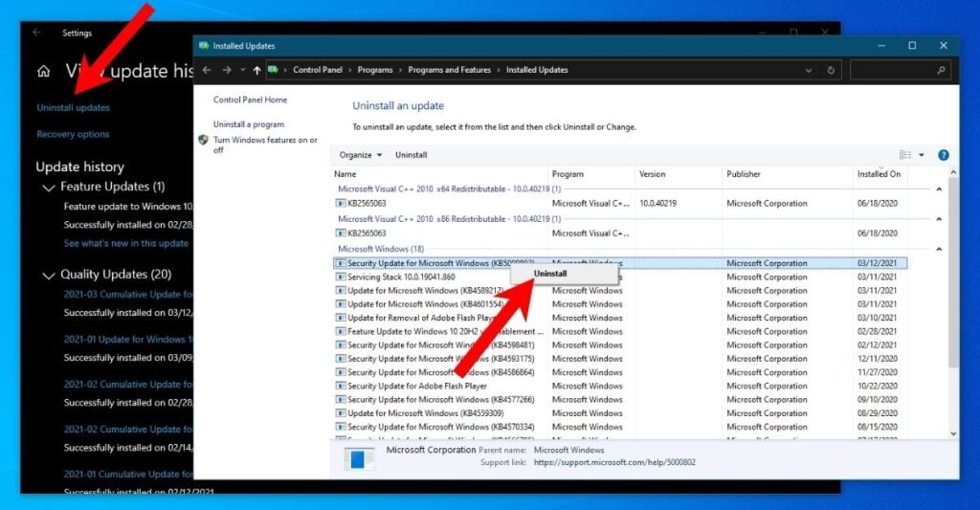Select Feature Update to Windows 10 20H2
The height and width of the screenshot is (510, 980).
click(x=620, y=332)
